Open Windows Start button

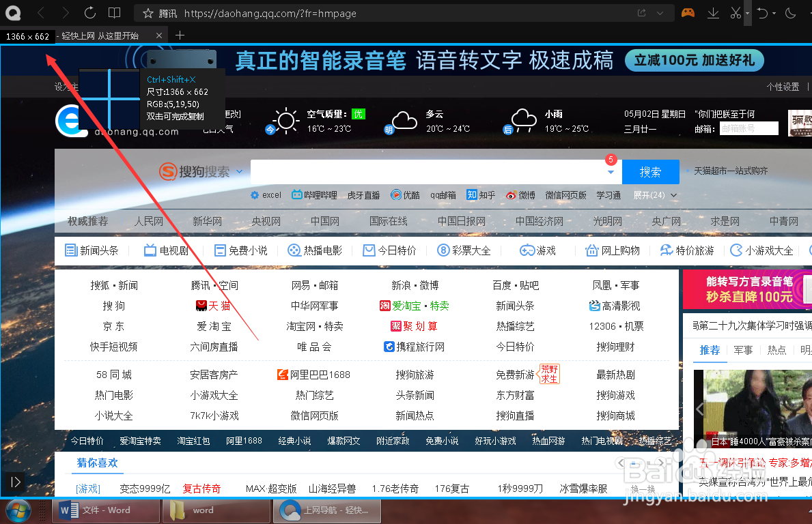[x=18, y=511]
